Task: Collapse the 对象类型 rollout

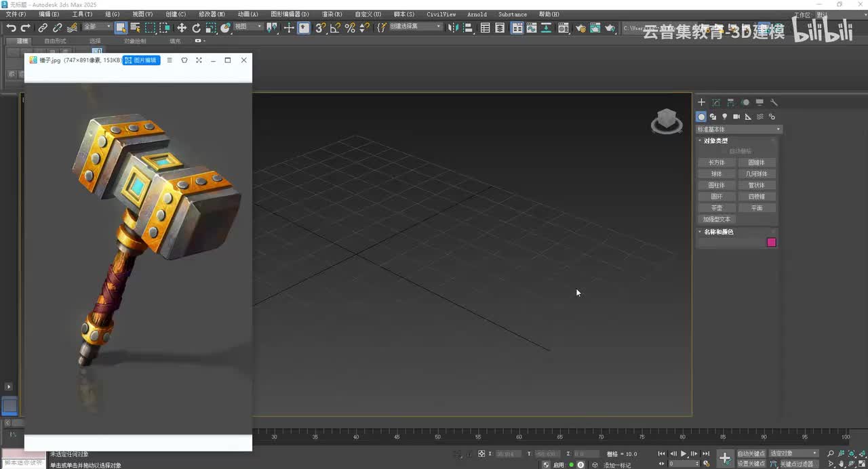Action: coord(715,141)
